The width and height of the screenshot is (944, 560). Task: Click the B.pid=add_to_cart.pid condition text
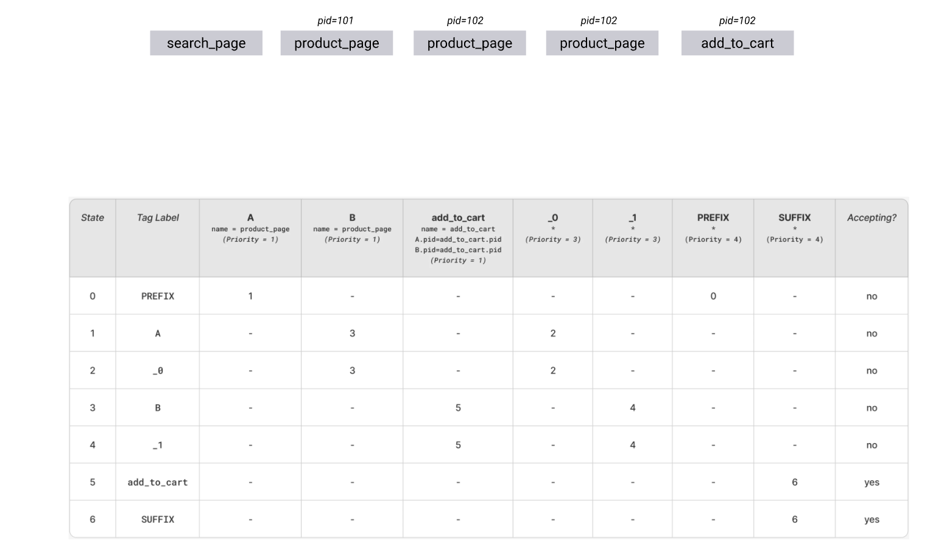pos(458,250)
